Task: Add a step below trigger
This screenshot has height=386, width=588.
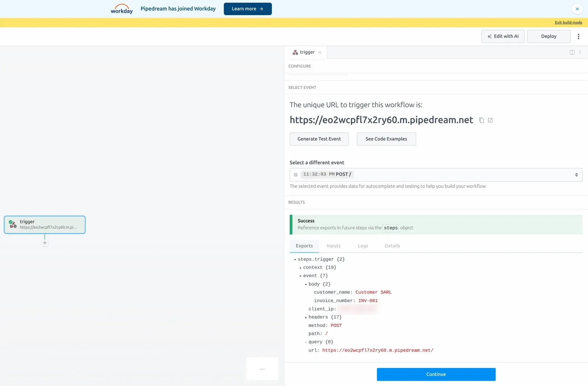Action: [x=45, y=243]
